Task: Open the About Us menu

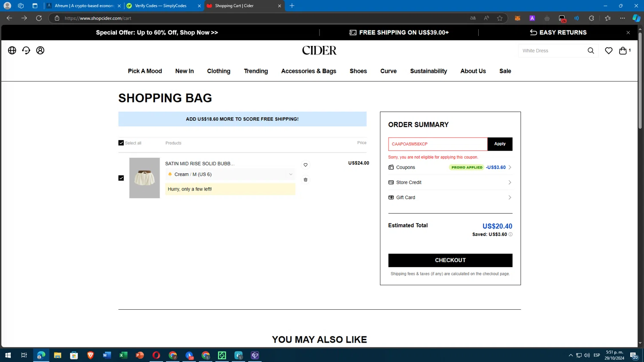Action: 473,71
